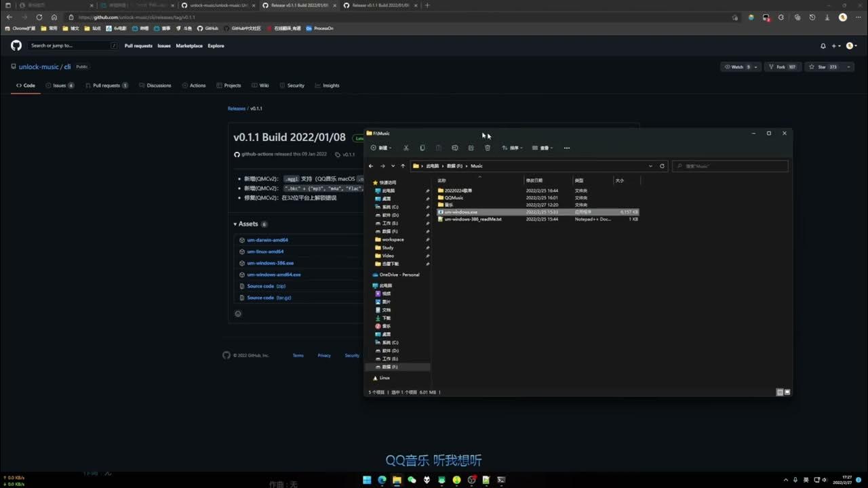Click the Windows Start button on taskbar
The height and width of the screenshot is (488, 868).
[x=367, y=480]
